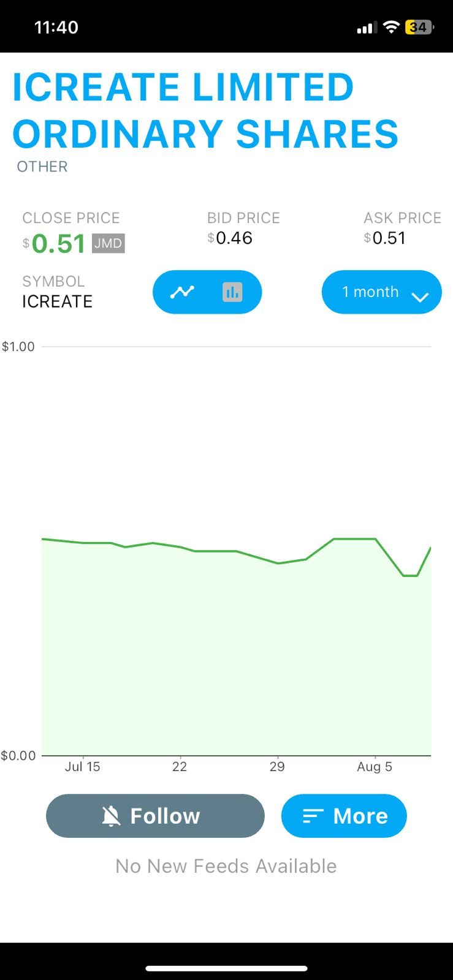
Task: Tap the 0.46 bid price value
Action: (x=234, y=238)
